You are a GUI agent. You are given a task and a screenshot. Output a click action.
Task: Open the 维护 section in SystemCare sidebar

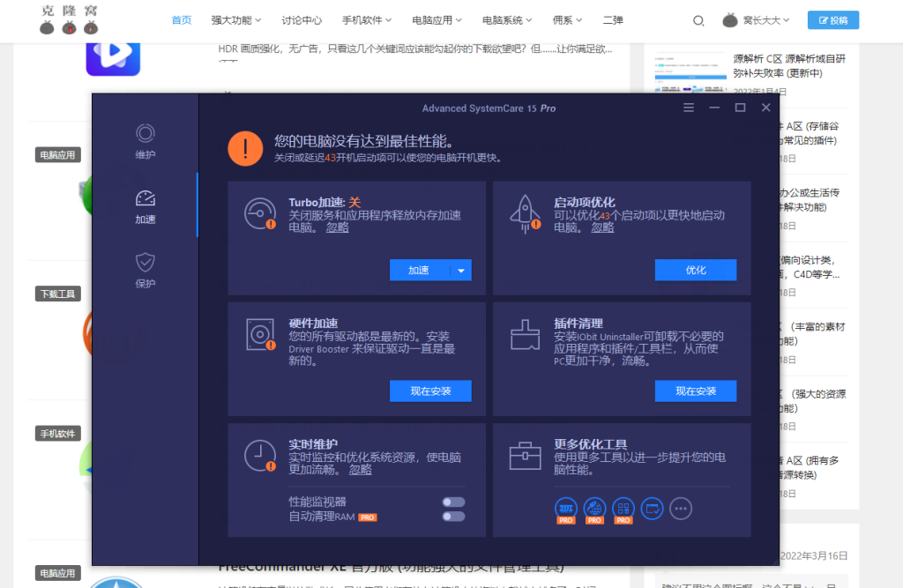click(x=146, y=142)
